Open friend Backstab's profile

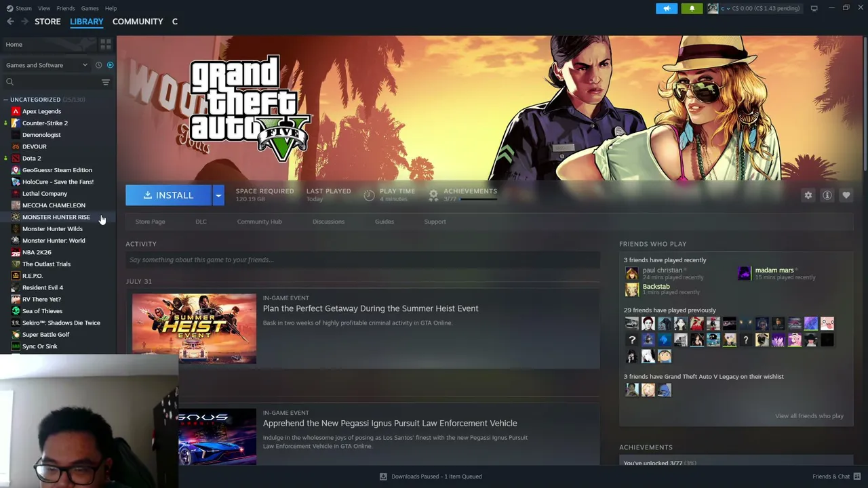coord(656,287)
